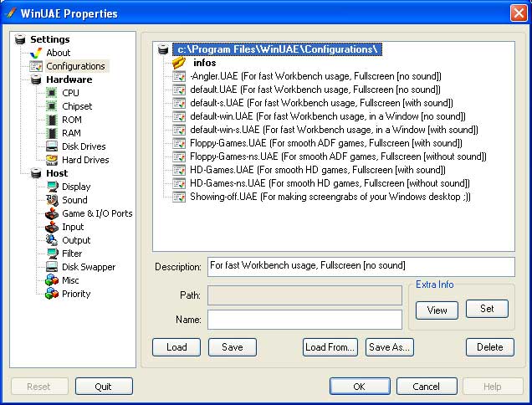Click the Filter monitor icon

pos(52,254)
